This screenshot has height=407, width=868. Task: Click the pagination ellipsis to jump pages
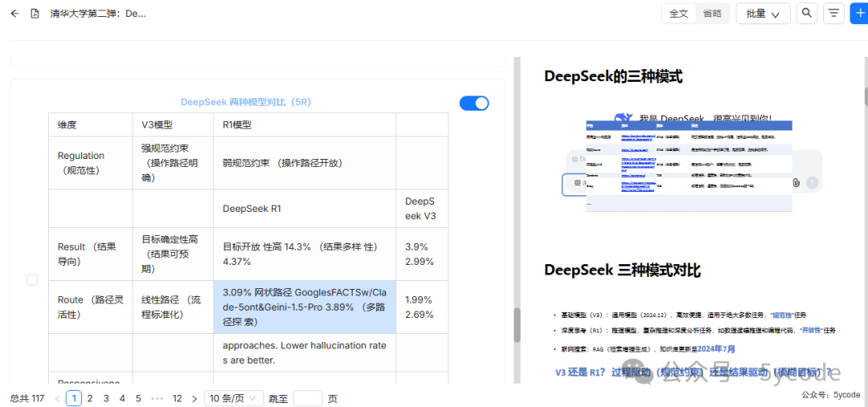coord(158,398)
